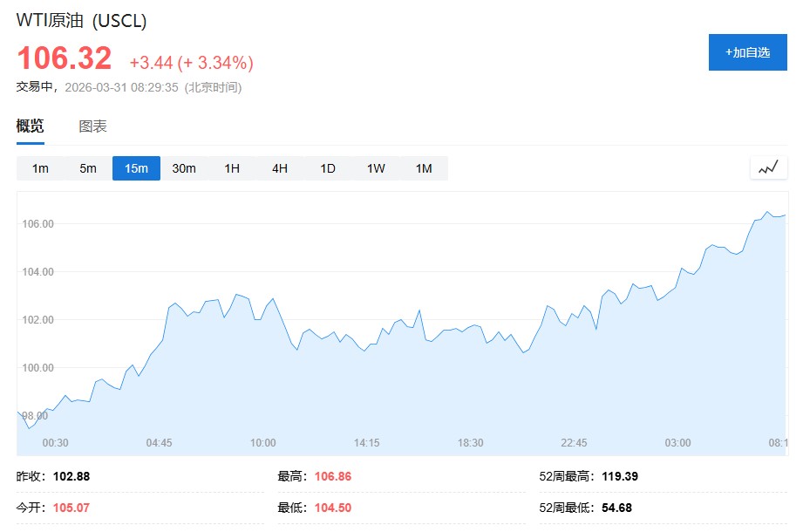Switch to the 图表 chart tab
The image size is (803, 532).
pyautogui.click(x=92, y=126)
